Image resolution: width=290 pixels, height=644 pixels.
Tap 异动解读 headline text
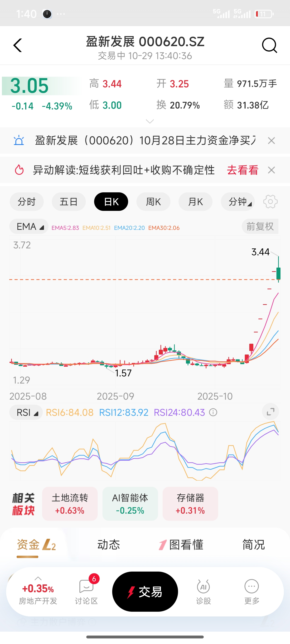(x=124, y=170)
